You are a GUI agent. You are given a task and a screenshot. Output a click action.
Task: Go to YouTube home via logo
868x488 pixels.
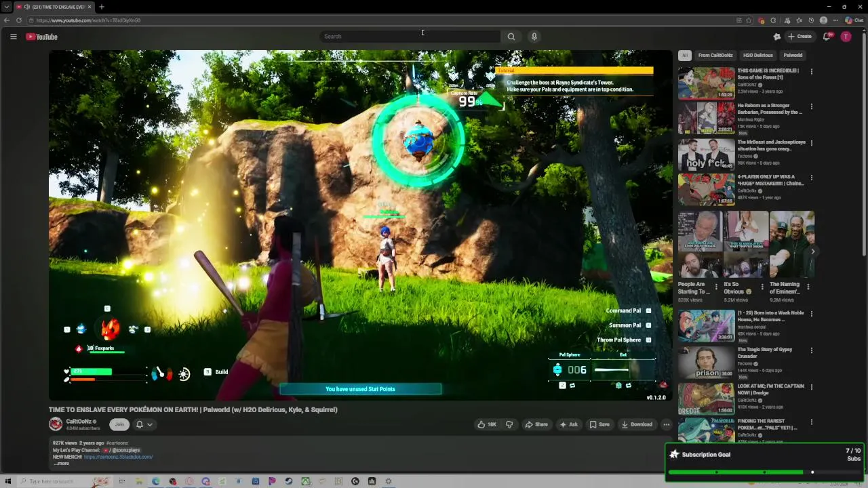pos(42,37)
